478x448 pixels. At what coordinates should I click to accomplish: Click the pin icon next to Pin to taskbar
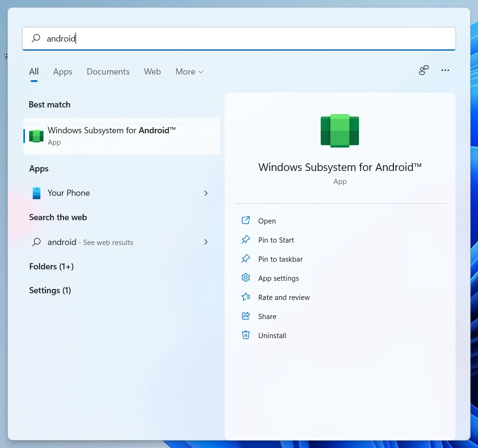246,259
